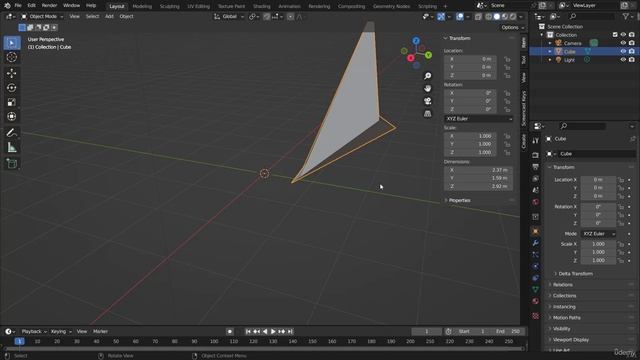The image size is (640, 360).
Task: Select the Move tool in toolbar
Action: (12, 73)
